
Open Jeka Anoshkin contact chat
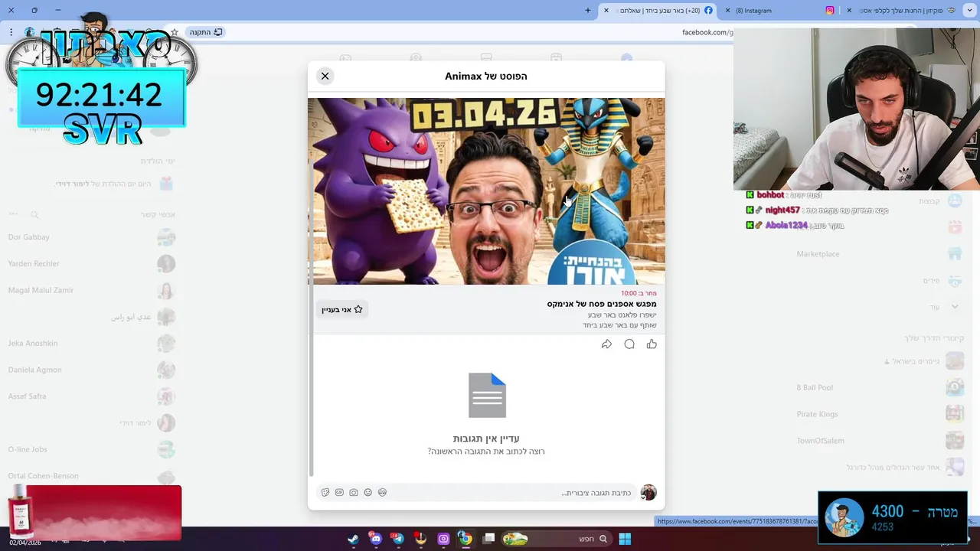(90, 344)
